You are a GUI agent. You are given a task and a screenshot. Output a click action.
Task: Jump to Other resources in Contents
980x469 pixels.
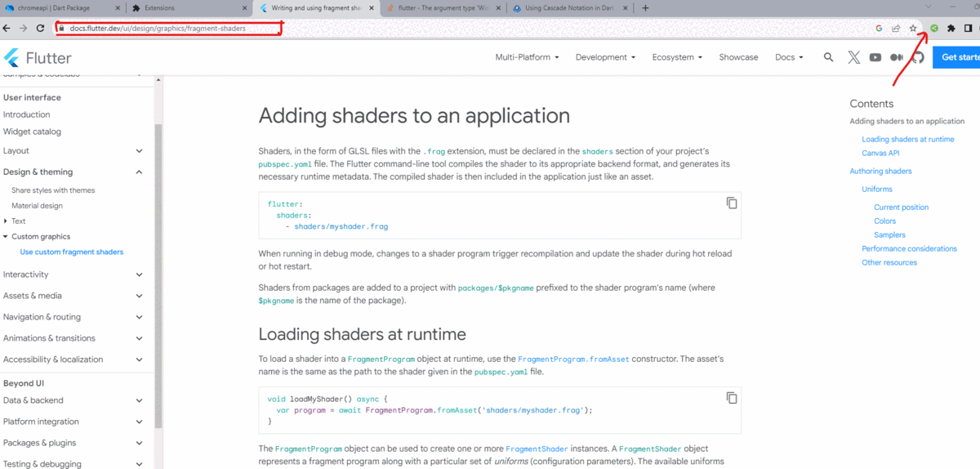(889, 262)
